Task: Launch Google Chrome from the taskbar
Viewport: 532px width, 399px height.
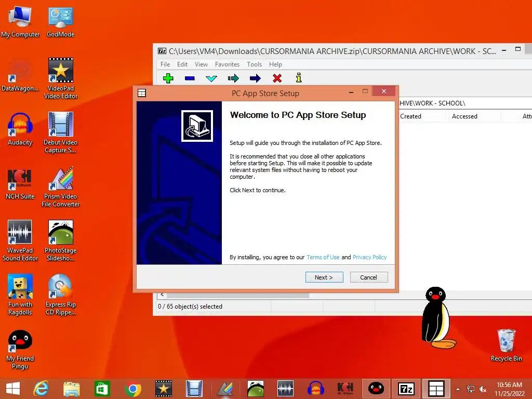Action: (132, 389)
